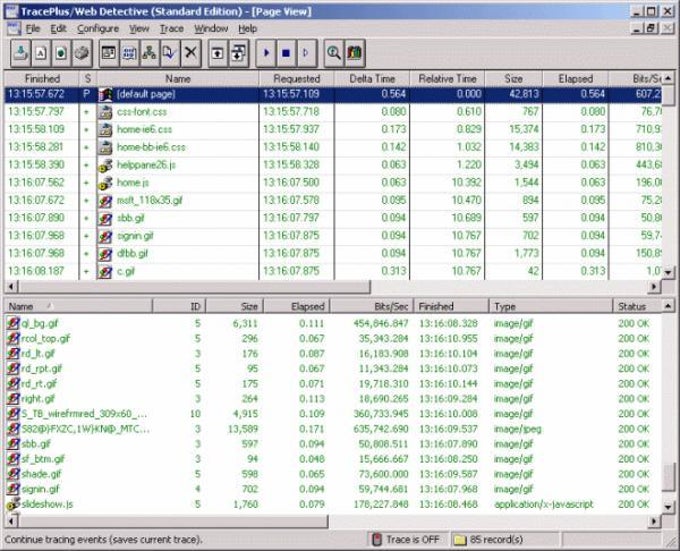Click the folder icon beside 85 record(s)
This screenshot has width=680, height=551.
(460, 540)
